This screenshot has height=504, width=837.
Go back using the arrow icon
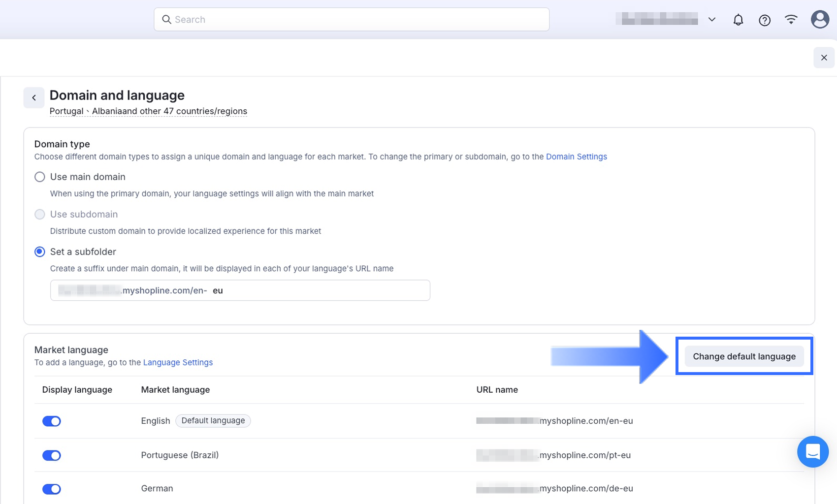(34, 97)
